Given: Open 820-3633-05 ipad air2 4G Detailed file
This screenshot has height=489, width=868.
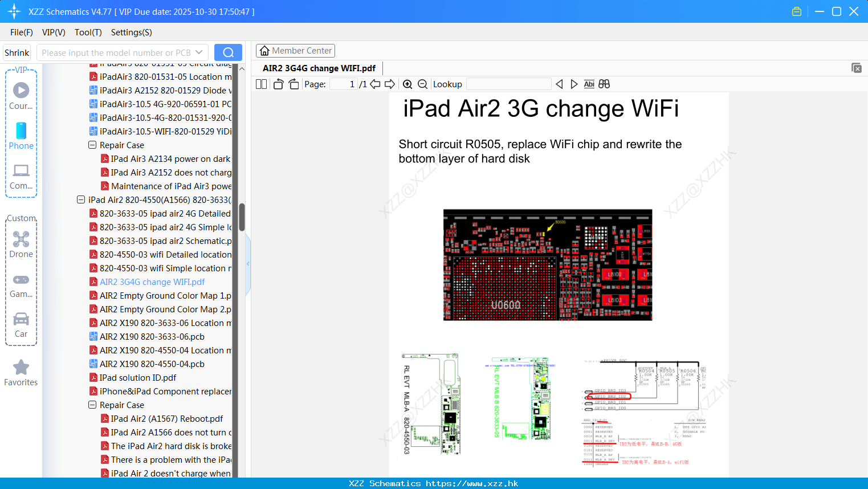Looking at the screenshot, I should click(x=161, y=214).
